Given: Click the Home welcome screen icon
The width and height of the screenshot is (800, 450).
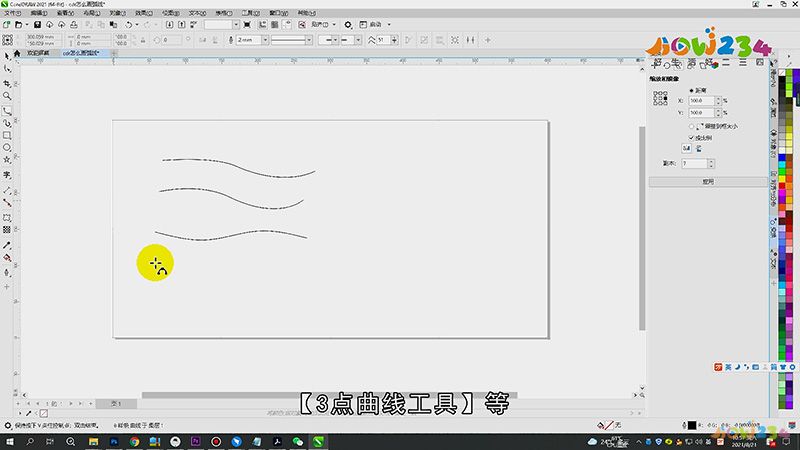Looking at the screenshot, I should tap(17, 53).
